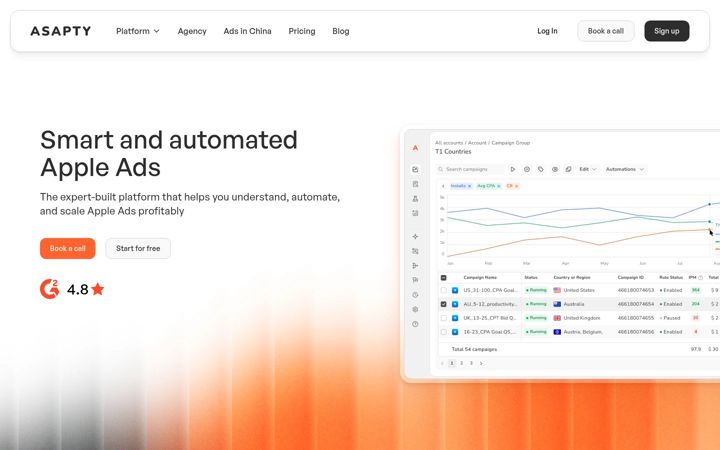Click the United States flag icon
The height and width of the screenshot is (450, 720).
(557, 290)
